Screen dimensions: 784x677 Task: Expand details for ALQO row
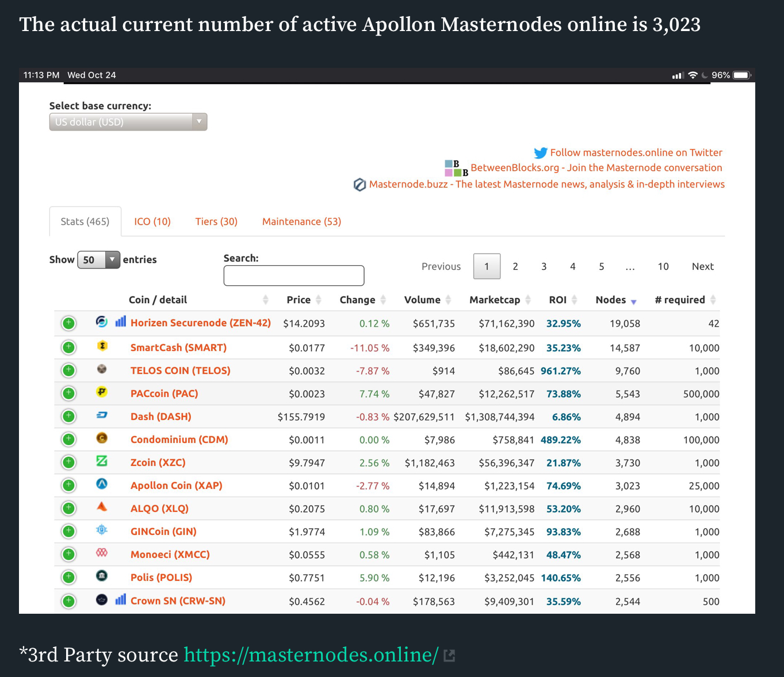(68, 508)
